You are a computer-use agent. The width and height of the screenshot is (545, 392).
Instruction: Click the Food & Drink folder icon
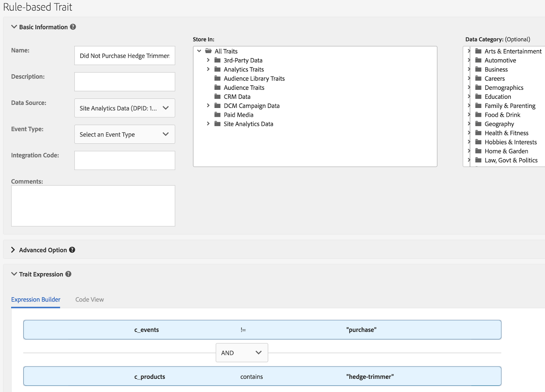pos(478,115)
